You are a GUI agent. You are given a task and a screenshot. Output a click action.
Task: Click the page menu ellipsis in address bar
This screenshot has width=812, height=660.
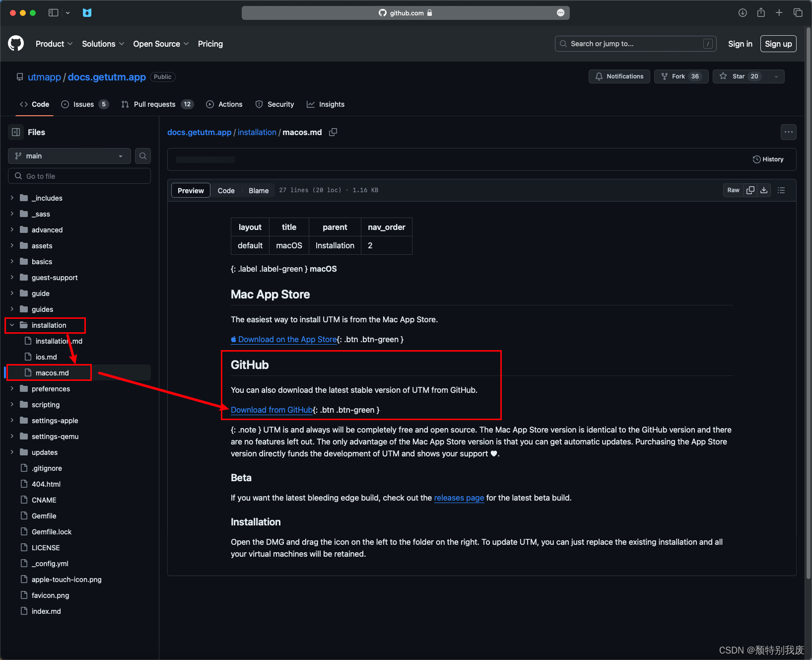click(560, 13)
